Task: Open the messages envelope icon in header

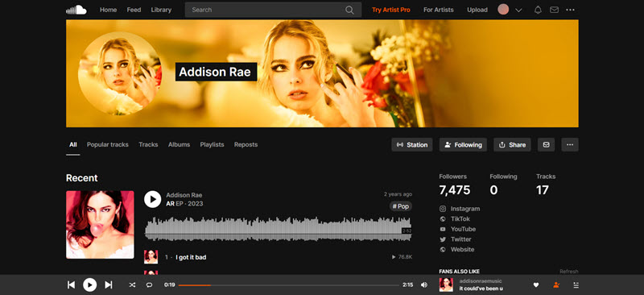Action: 554,10
